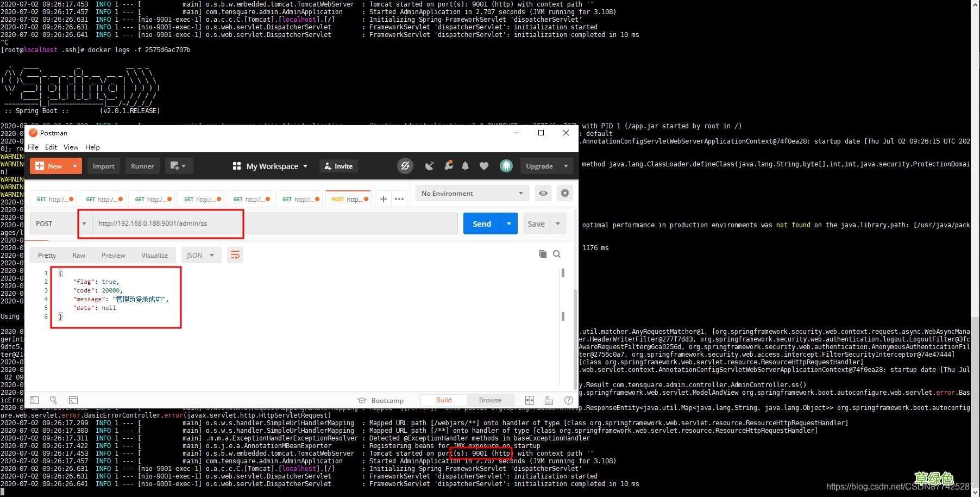Viewport: 980px width, 497px height.
Task: Click the Import button
Action: coord(103,166)
